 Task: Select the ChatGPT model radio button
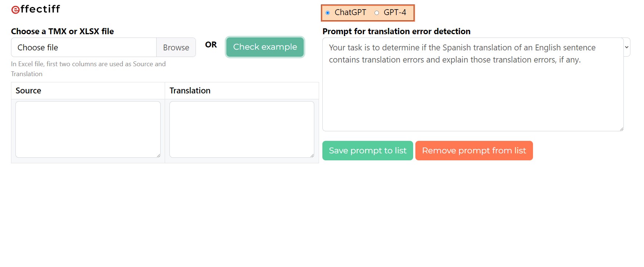tap(328, 13)
